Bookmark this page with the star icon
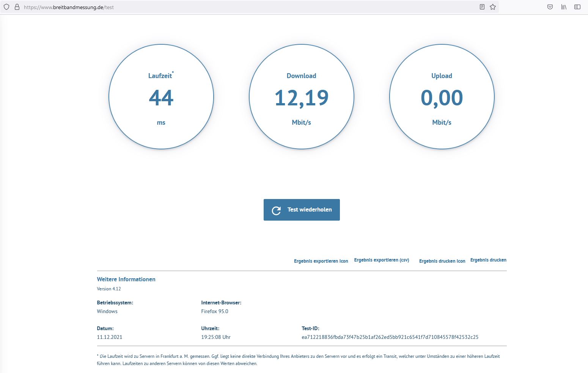This screenshot has width=588, height=373. [x=493, y=7]
